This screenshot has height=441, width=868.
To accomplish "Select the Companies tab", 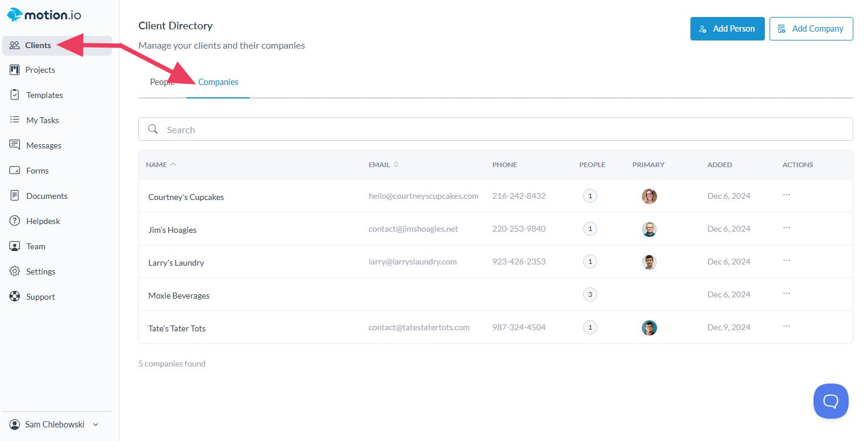I will click(x=218, y=82).
